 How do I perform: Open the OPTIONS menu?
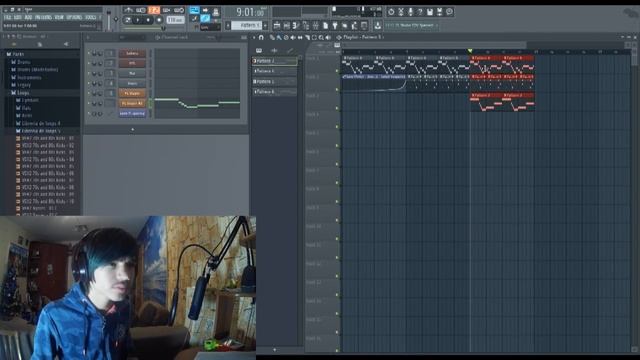[x=74, y=18]
